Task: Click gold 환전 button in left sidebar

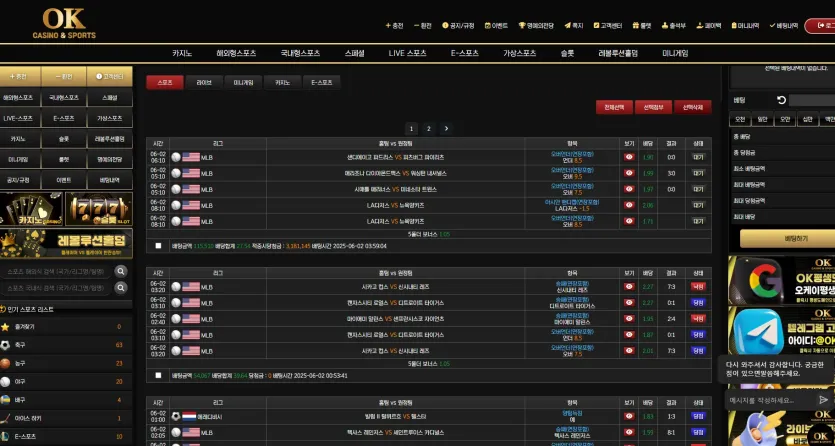Action: pyautogui.click(x=63, y=77)
